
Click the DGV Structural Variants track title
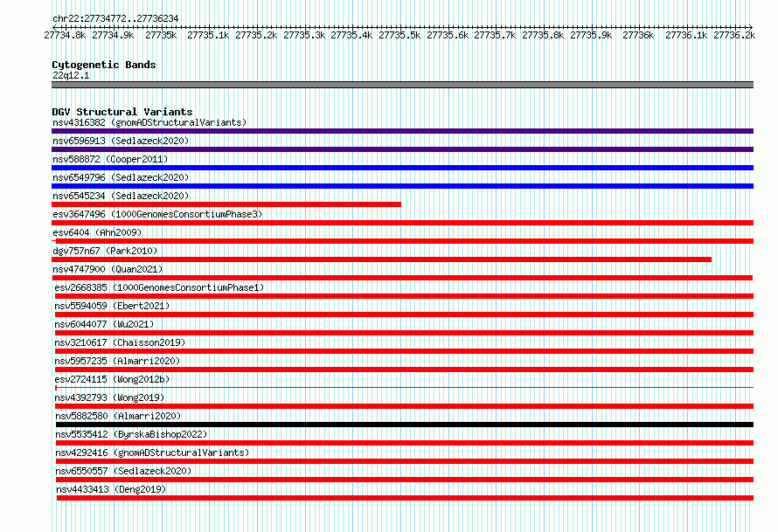click(x=122, y=112)
